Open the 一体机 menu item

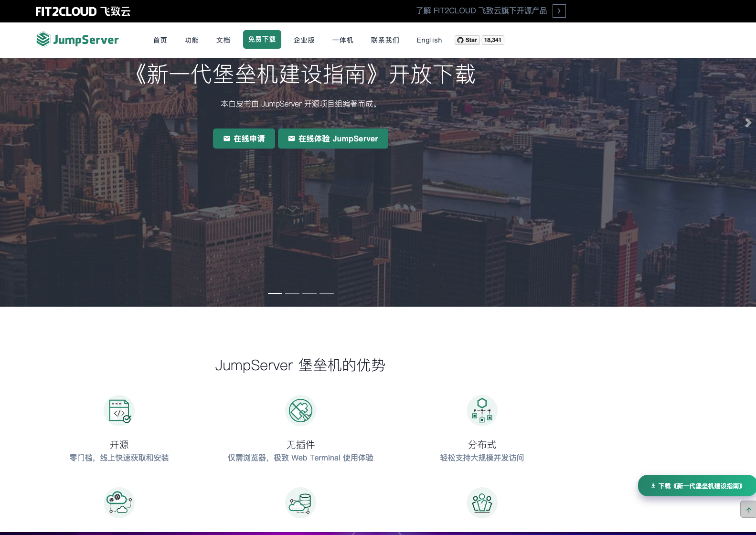343,40
